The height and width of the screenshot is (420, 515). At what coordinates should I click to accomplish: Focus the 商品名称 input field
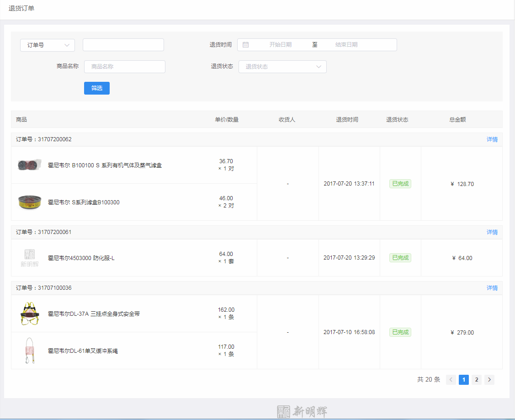[124, 67]
